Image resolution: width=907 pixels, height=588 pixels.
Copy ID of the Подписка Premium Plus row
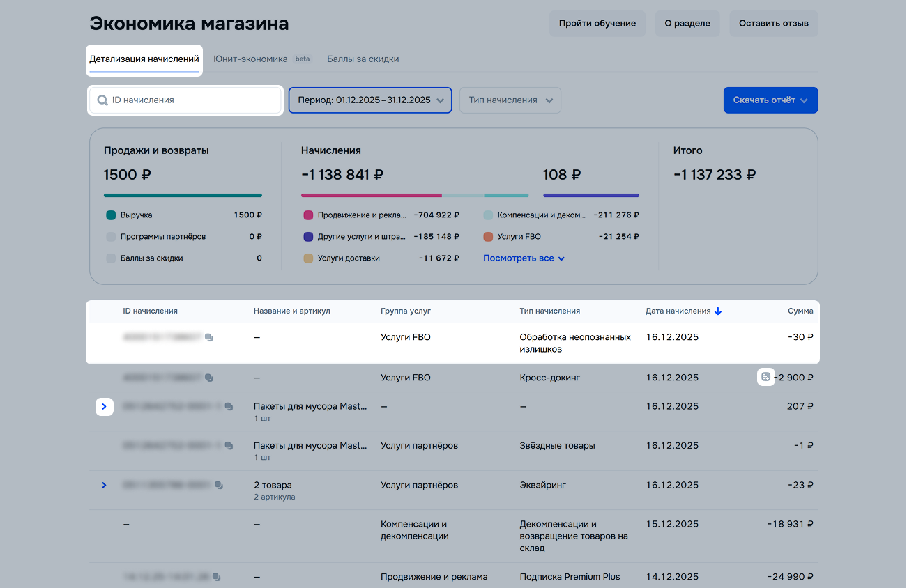tap(217, 578)
